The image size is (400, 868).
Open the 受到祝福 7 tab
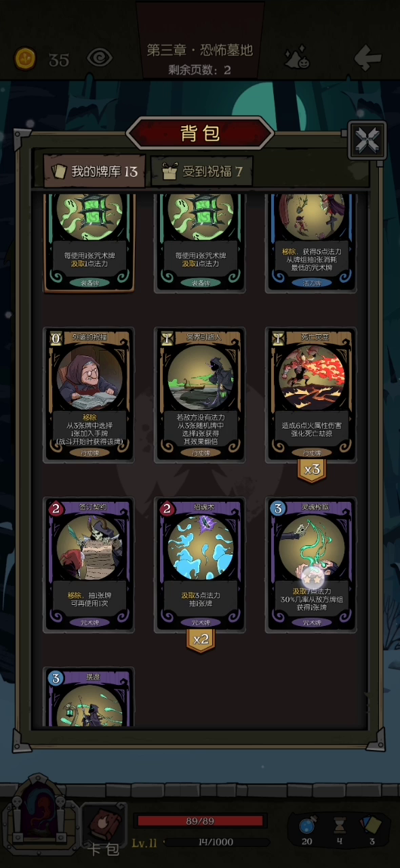click(x=201, y=172)
